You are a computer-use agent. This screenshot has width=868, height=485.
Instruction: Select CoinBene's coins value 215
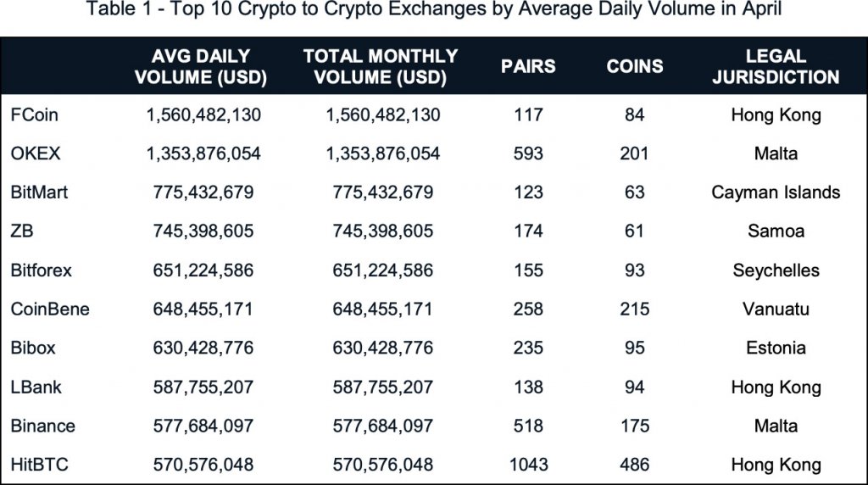coord(635,309)
